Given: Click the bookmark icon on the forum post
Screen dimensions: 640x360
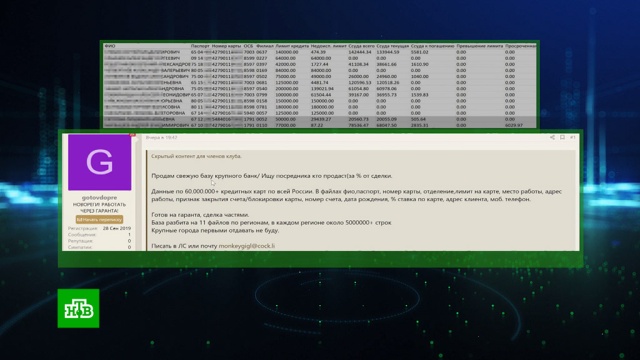Looking at the screenshot, I should tap(562, 138).
